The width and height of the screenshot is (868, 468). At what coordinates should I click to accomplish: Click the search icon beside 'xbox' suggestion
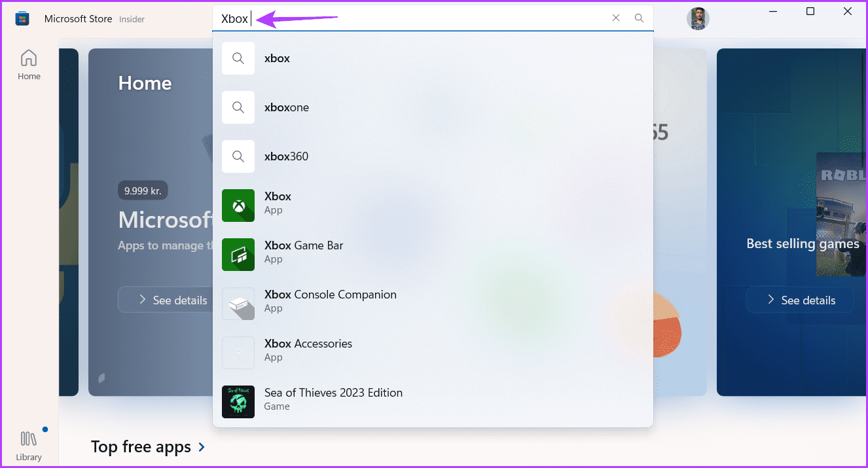[x=238, y=58]
